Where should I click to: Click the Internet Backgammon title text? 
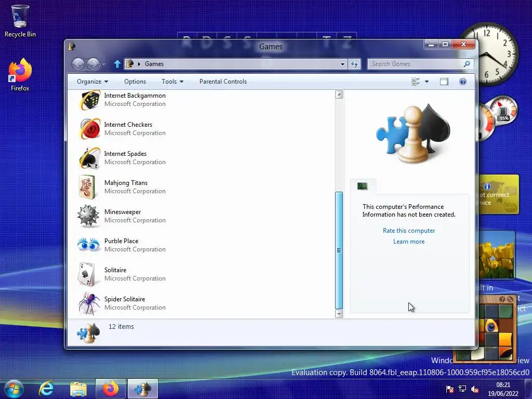tap(135, 96)
